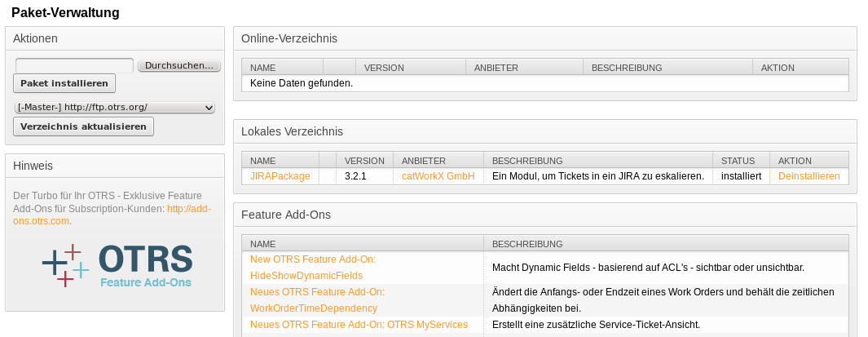Screen dimensions: 868x337
Task: Click the Aktionen sidebar header
Action: (x=35, y=38)
